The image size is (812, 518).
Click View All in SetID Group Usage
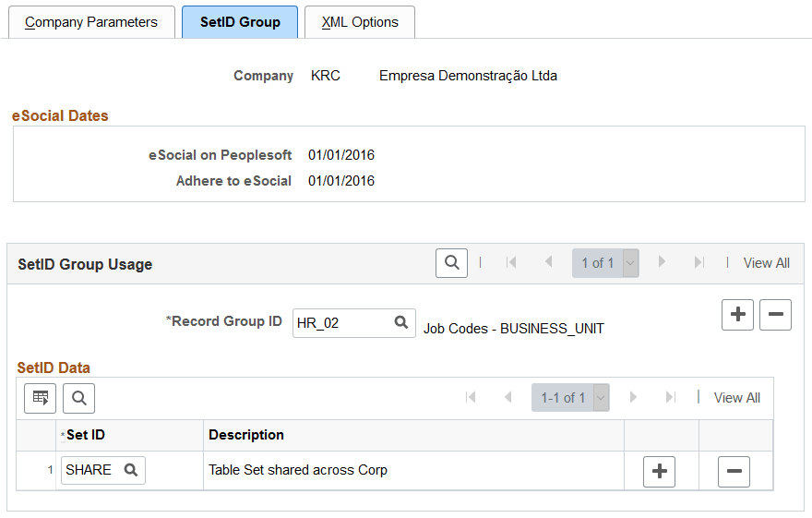tap(766, 263)
